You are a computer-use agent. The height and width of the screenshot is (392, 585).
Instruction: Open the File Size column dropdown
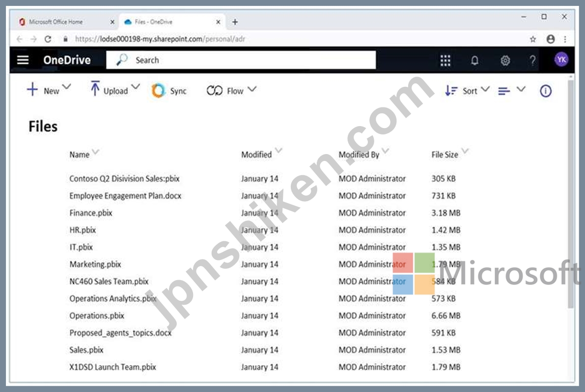tap(465, 151)
